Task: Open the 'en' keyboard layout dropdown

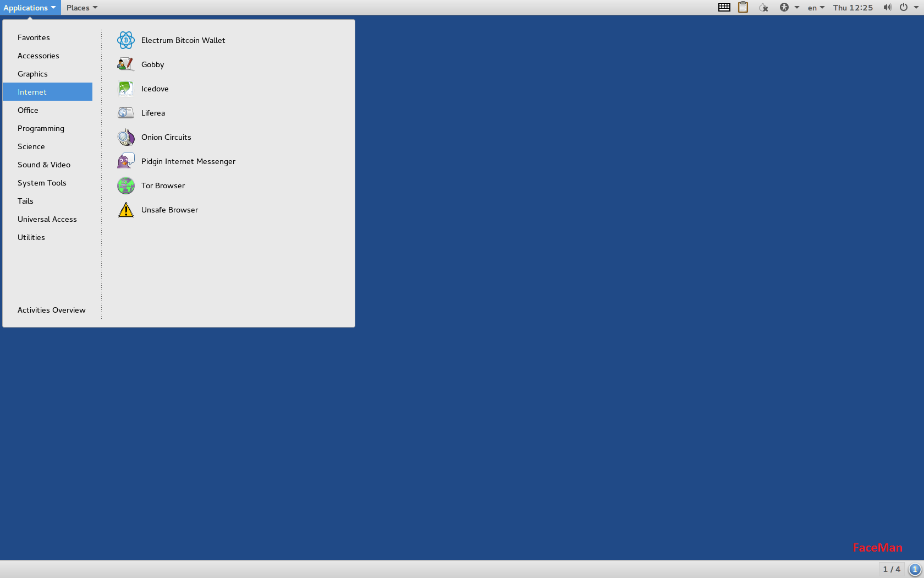Action: 816,8
